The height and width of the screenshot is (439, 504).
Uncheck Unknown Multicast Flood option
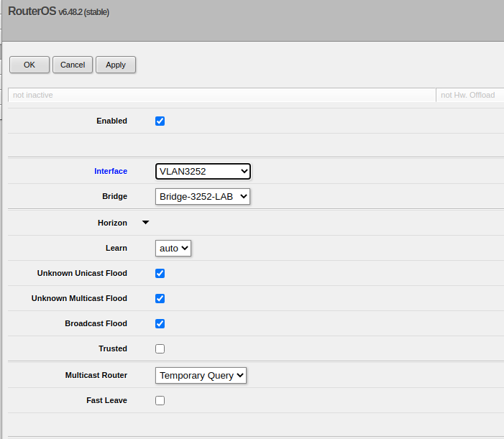click(x=160, y=298)
